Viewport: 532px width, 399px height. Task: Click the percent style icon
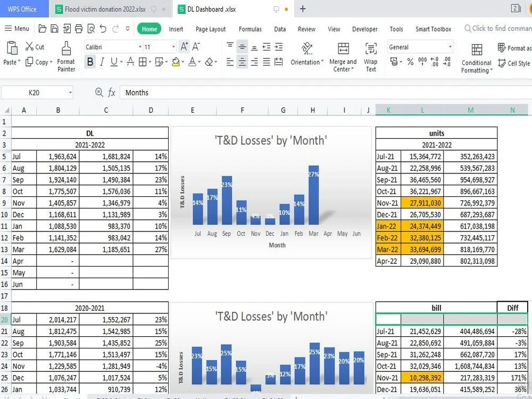409,61
